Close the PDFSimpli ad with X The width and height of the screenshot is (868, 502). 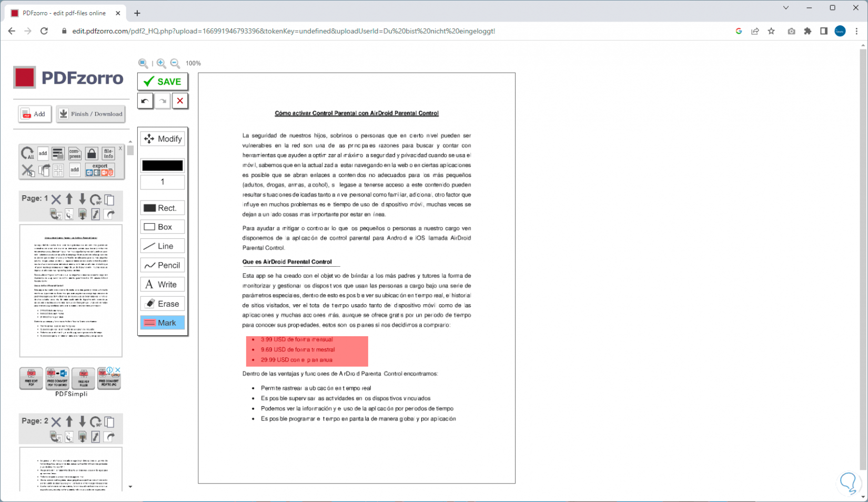pyautogui.click(x=118, y=370)
